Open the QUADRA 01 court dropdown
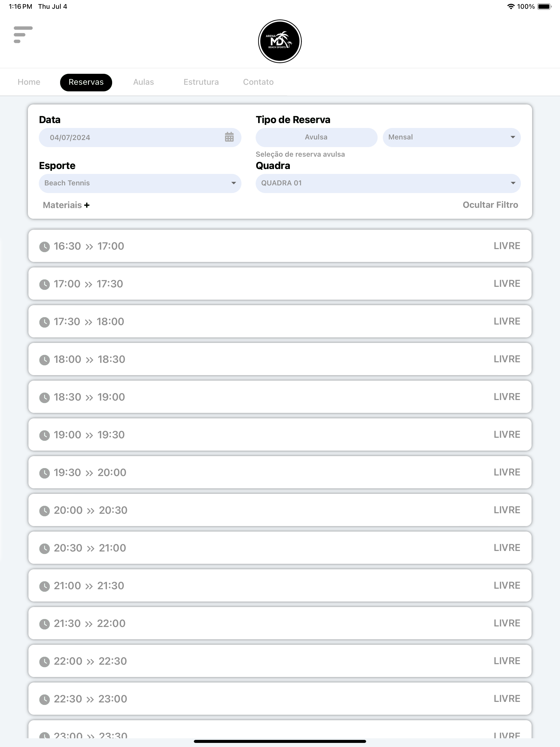The width and height of the screenshot is (560, 747). 388,183
